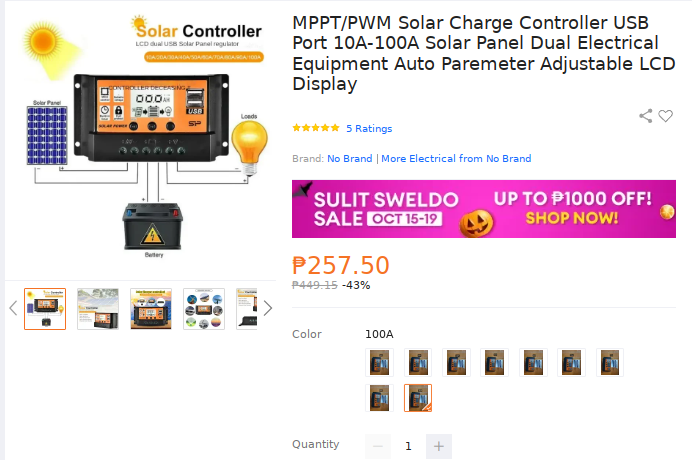Image resolution: width=692 pixels, height=460 pixels.
Task: Increase quantity with plus button
Action: (x=438, y=446)
